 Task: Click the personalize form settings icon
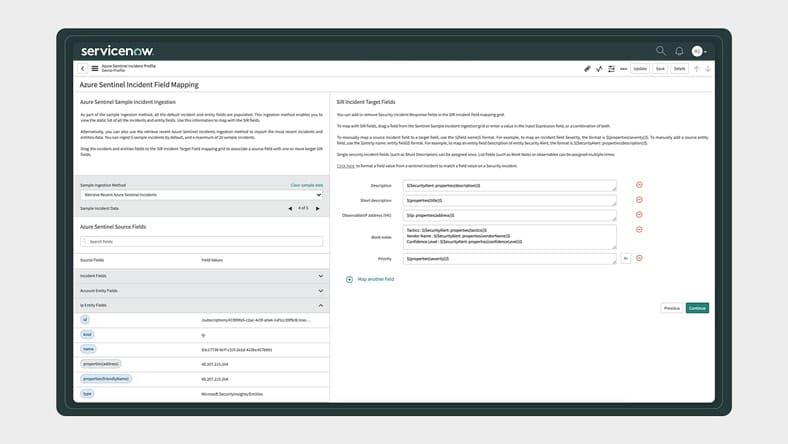(611, 69)
